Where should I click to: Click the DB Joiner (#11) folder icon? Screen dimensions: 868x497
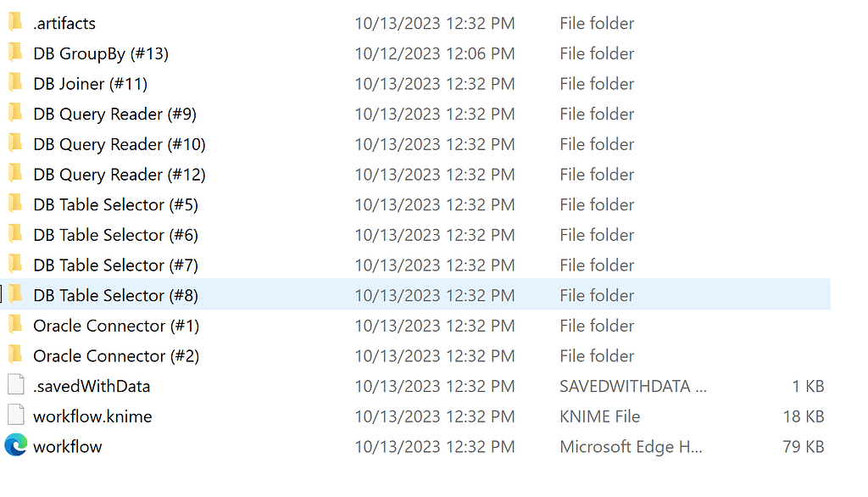[15, 83]
